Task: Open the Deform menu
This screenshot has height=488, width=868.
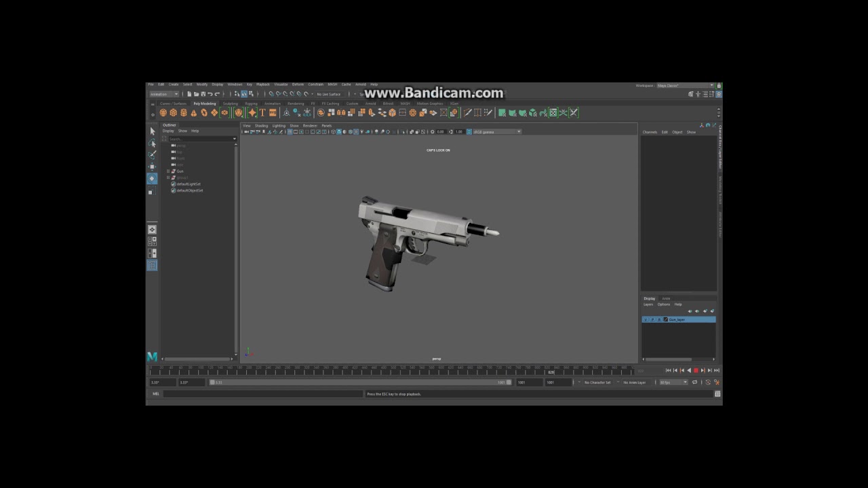Action: (296, 84)
